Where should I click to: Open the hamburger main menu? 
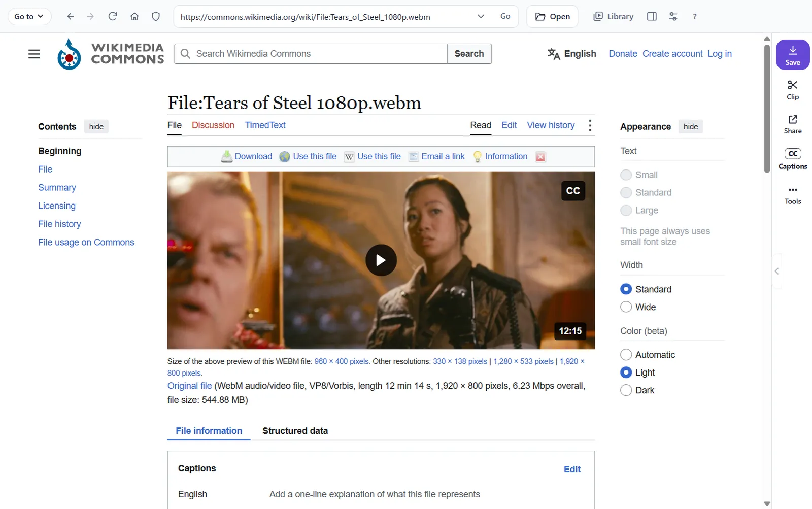pos(34,54)
